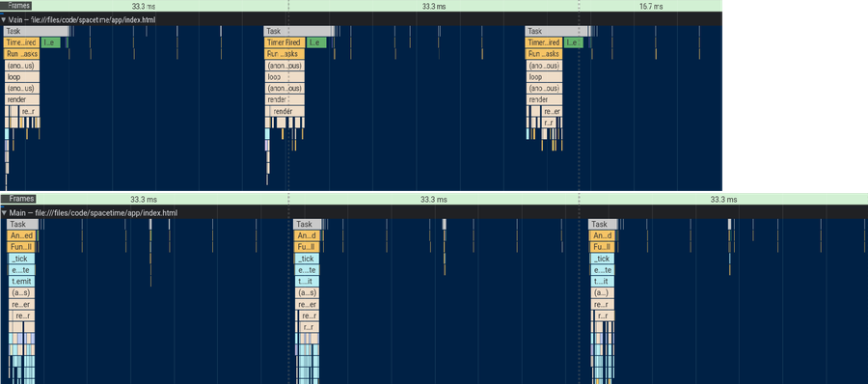Click the Frames label of the bottom timeline

pos(21,199)
